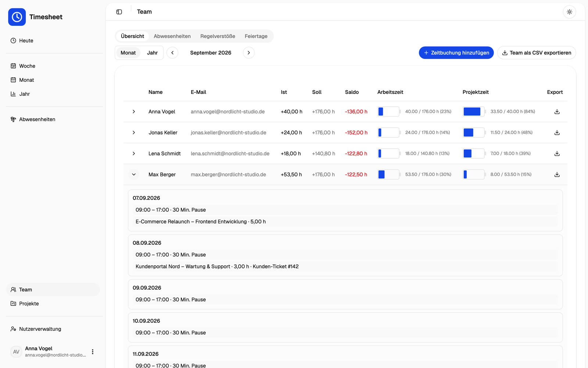
Task: Go to previous month arrow
Action: click(172, 53)
